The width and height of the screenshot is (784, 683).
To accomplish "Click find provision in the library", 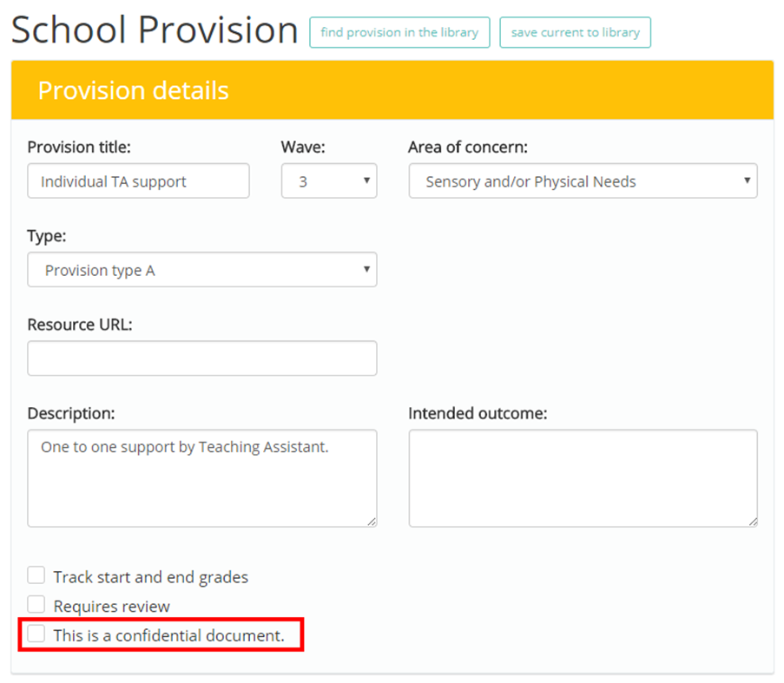I will [399, 32].
